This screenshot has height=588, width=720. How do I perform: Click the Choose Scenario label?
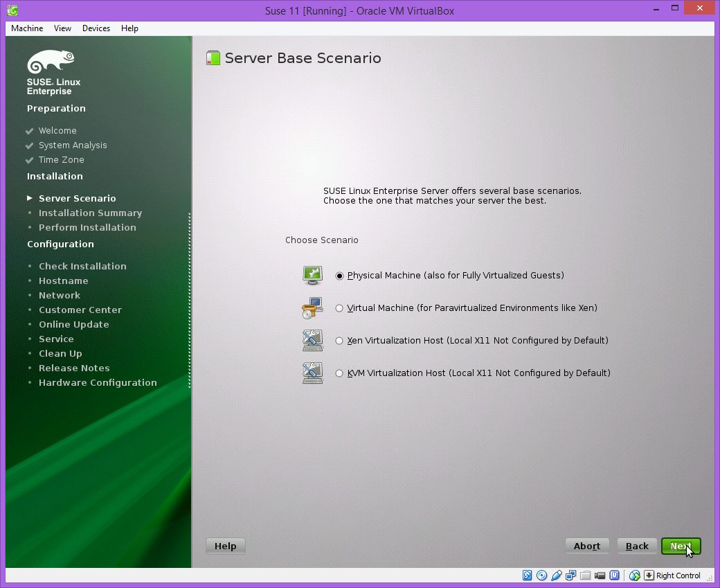click(321, 240)
